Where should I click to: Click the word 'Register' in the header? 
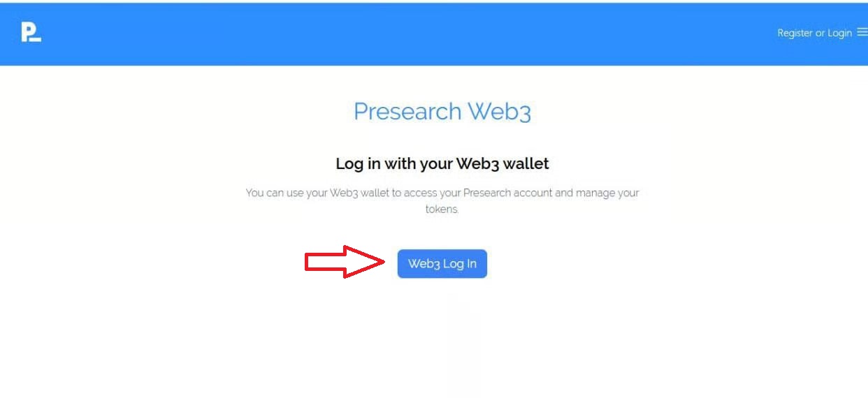point(795,33)
